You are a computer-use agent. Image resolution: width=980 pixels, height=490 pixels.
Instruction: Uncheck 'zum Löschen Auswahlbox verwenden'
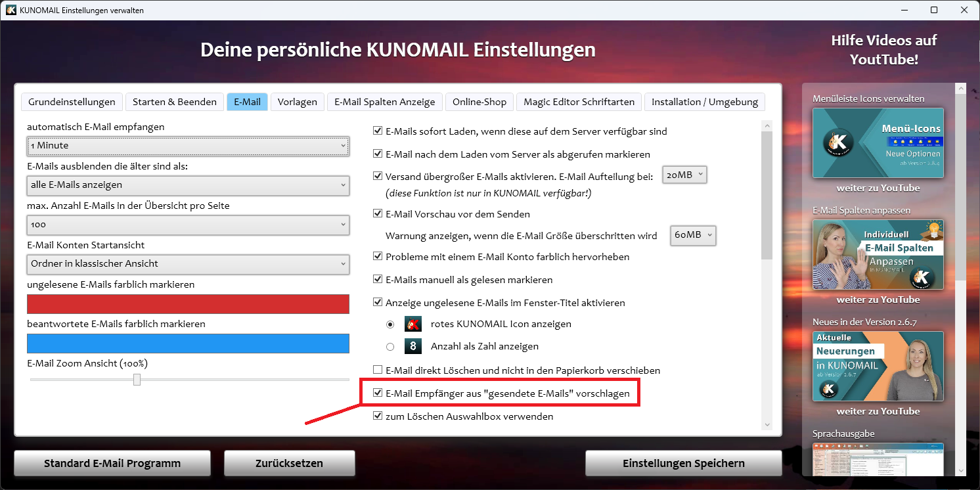pos(378,416)
